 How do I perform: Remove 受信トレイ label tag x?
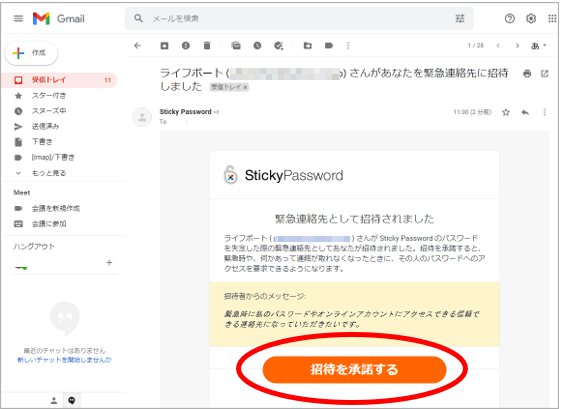(245, 87)
